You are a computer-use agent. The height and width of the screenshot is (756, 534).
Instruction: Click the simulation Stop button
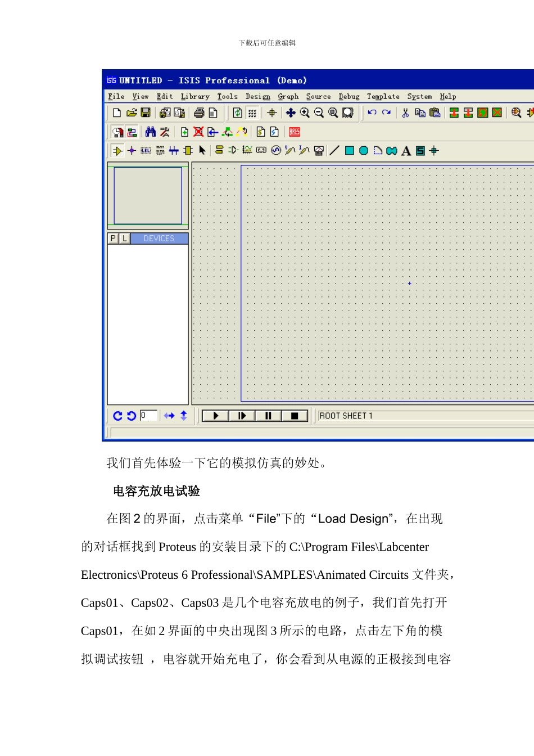pyautogui.click(x=295, y=416)
